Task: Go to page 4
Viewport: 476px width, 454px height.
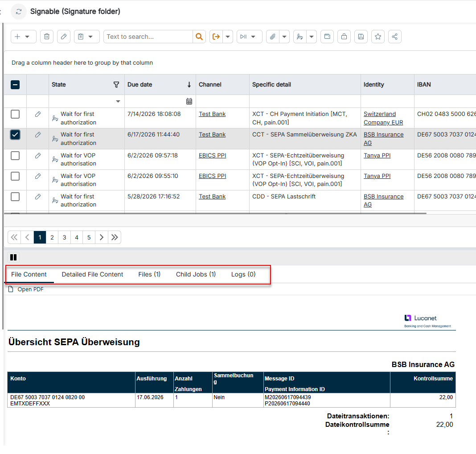Action: 77,237
